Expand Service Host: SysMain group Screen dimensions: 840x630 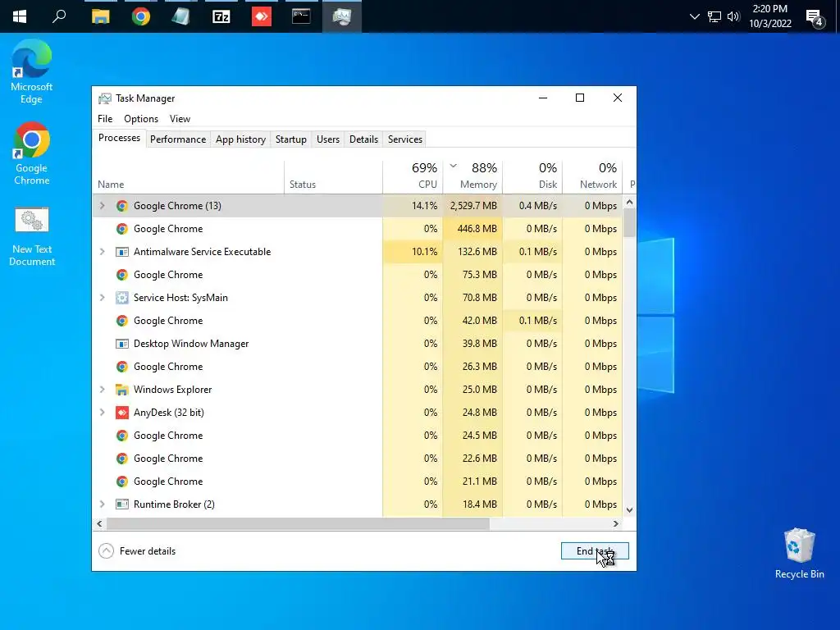(103, 297)
